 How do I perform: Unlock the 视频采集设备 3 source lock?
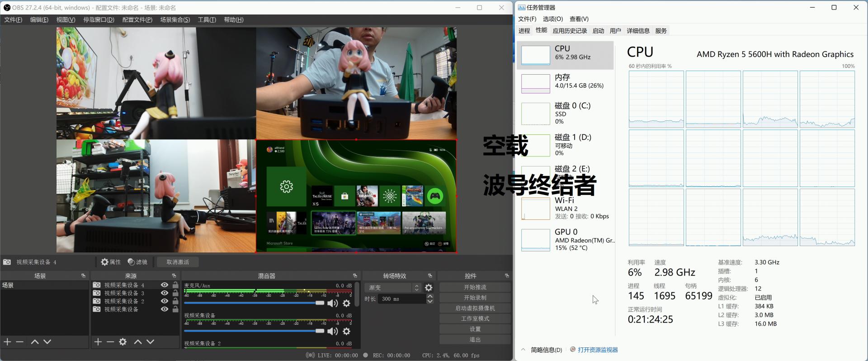pyautogui.click(x=175, y=293)
